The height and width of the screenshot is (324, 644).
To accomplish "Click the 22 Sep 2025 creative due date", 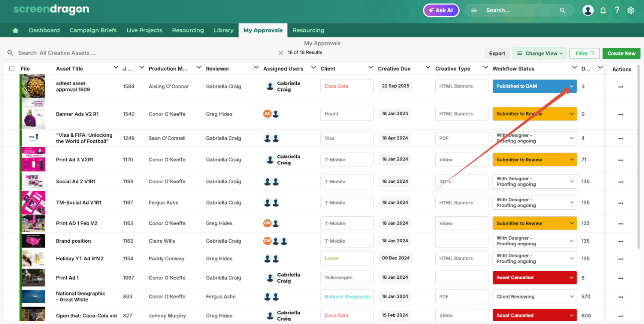I will 395,86.
